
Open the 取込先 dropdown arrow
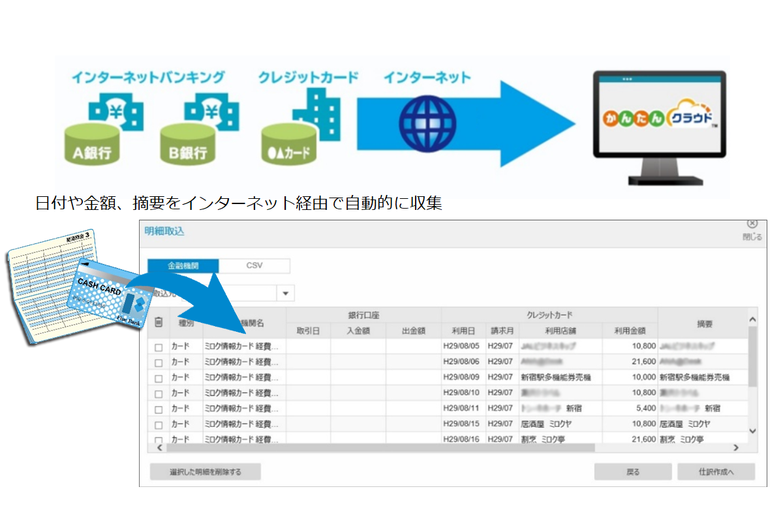[285, 293]
